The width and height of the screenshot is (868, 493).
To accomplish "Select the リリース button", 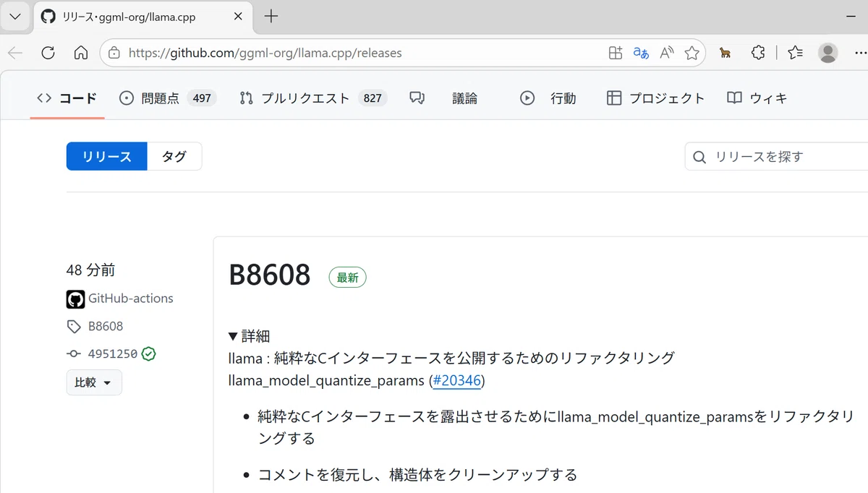I will tap(107, 156).
